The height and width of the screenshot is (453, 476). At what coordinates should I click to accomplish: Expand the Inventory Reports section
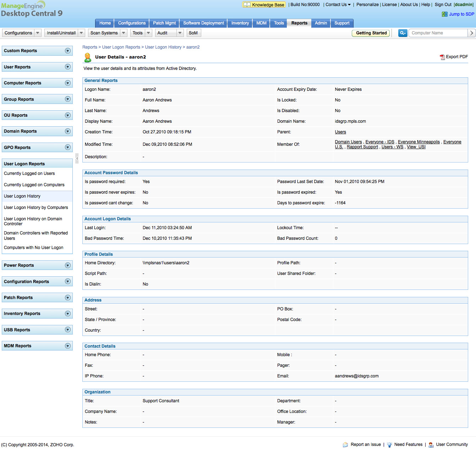pyautogui.click(x=68, y=314)
